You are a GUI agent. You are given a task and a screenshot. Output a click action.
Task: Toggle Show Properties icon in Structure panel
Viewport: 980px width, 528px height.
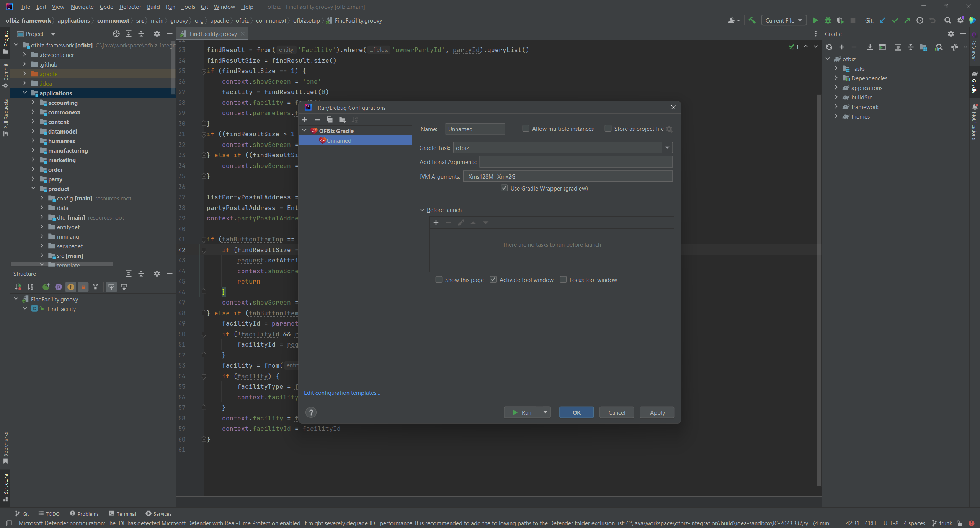(58, 287)
